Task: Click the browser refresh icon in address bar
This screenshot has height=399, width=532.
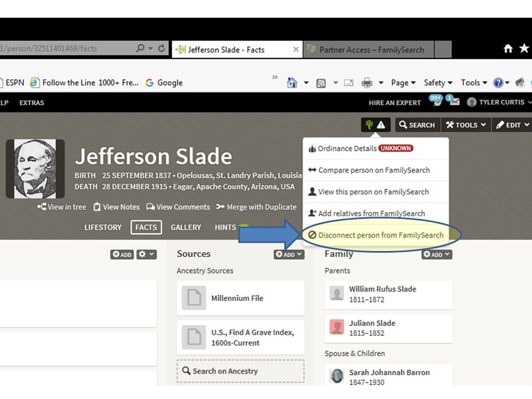Action: [x=161, y=49]
